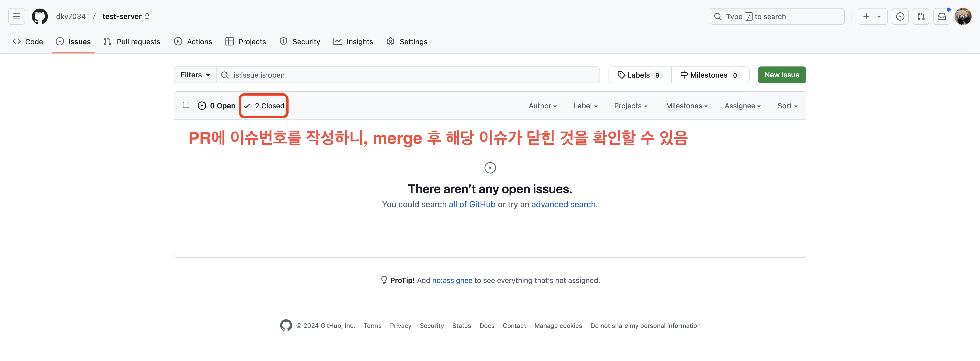Go to the Actions tab
The height and width of the screenshot is (361, 980).
point(193,41)
